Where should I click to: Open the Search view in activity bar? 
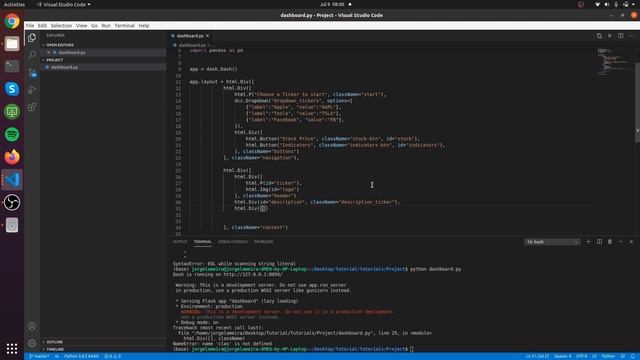(x=32, y=55)
